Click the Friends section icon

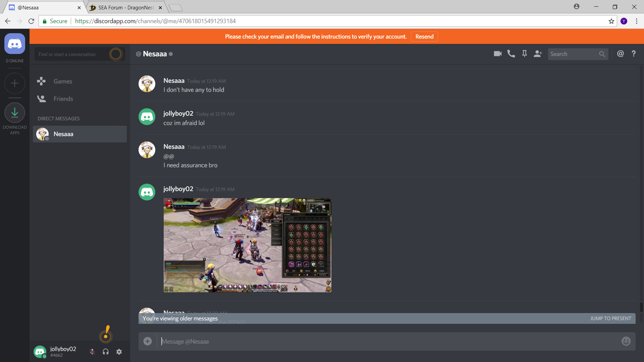(42, 99)
